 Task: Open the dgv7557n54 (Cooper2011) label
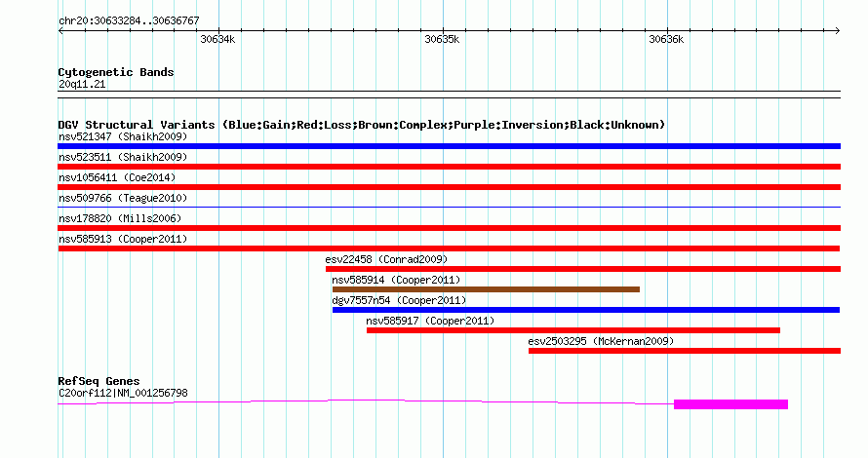(x=399, y=300)
